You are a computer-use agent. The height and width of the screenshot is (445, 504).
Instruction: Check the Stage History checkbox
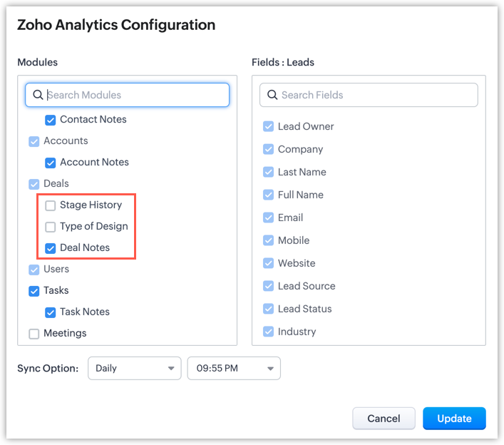tap(51, 205)
